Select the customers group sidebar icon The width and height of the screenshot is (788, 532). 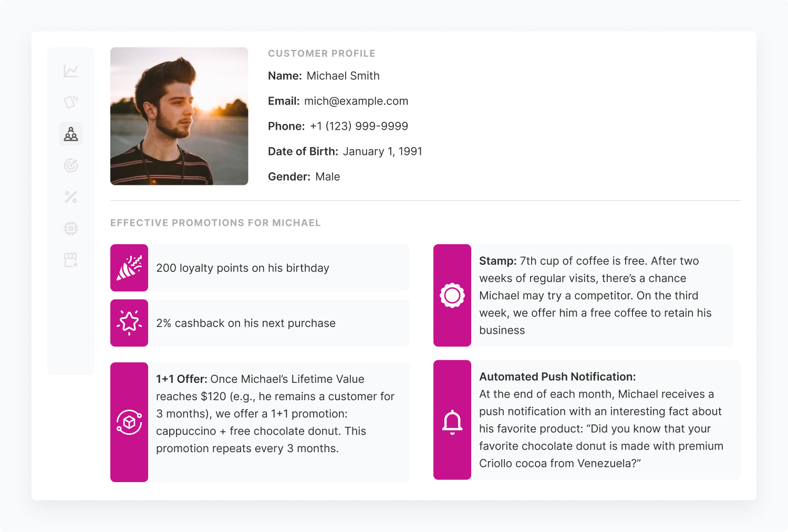tap(71, 134)
